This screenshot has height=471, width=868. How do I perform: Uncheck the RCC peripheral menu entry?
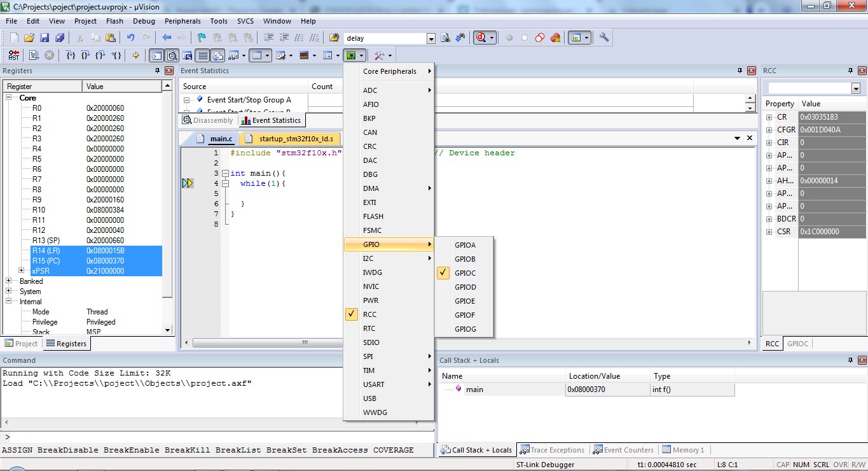point(369,314)
